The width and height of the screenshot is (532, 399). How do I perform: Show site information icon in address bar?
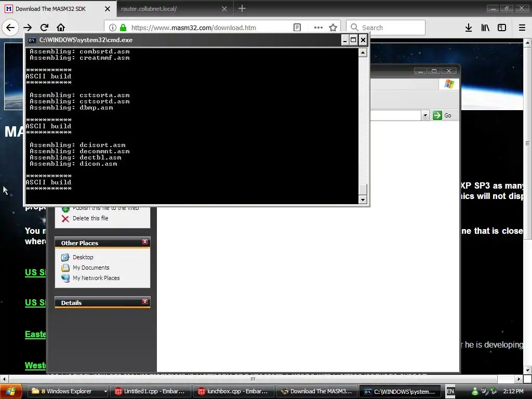(x=113, y=28)
